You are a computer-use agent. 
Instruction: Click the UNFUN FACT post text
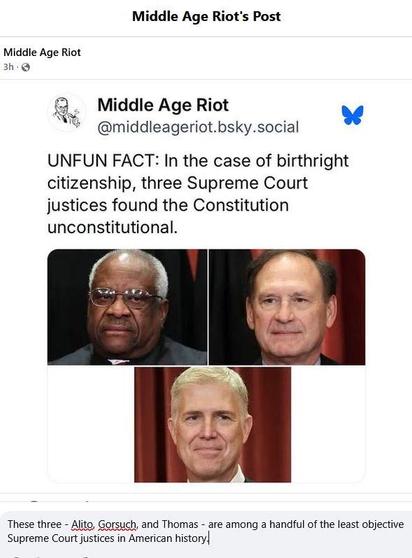198,194
